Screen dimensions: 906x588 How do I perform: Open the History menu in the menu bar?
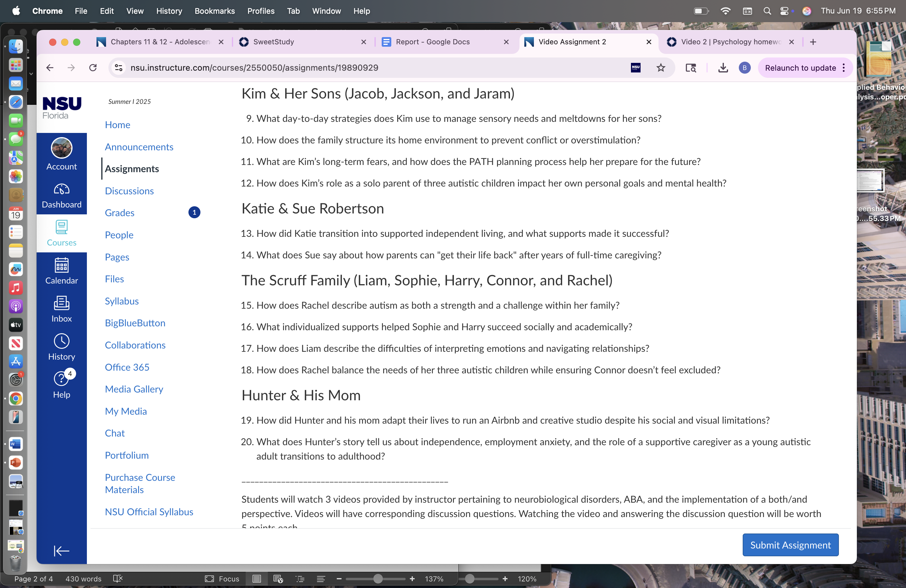pos(169,11)
